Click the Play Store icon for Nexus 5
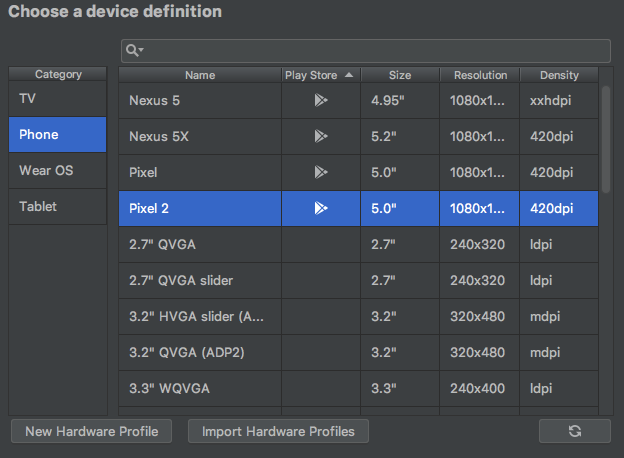Viewport: 624px width, 458px height. [x=320, y=100]
